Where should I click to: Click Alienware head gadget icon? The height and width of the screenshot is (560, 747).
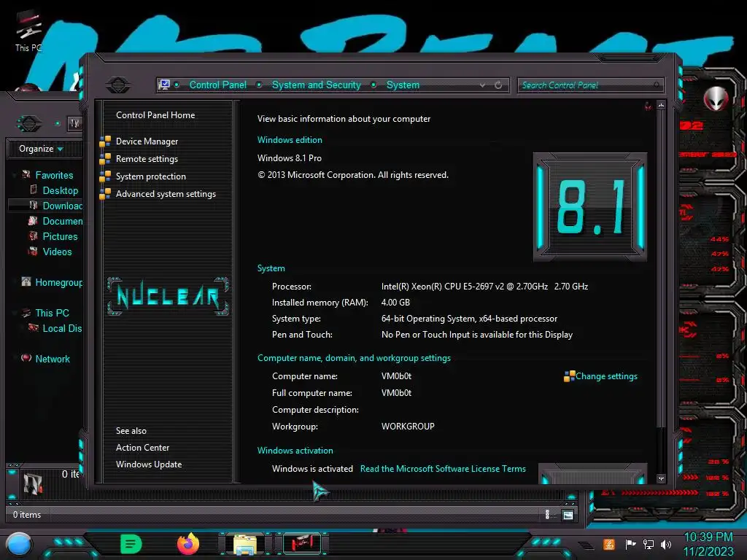[716, 98]
